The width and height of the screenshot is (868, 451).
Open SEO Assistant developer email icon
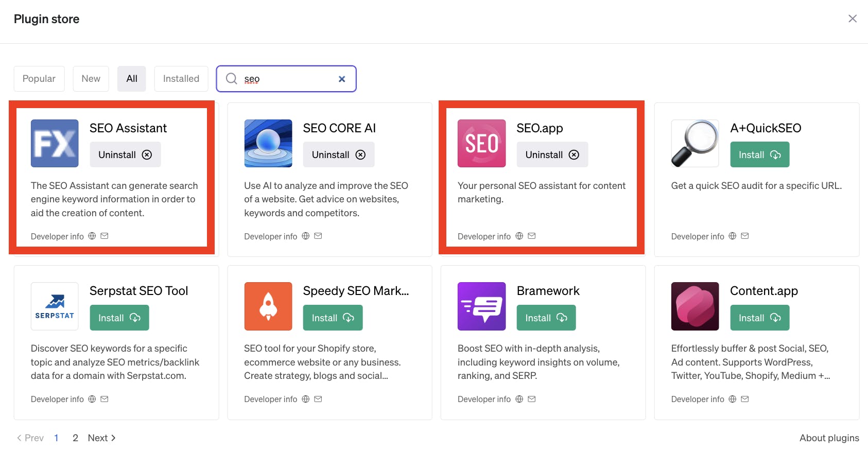pos(105,236)
